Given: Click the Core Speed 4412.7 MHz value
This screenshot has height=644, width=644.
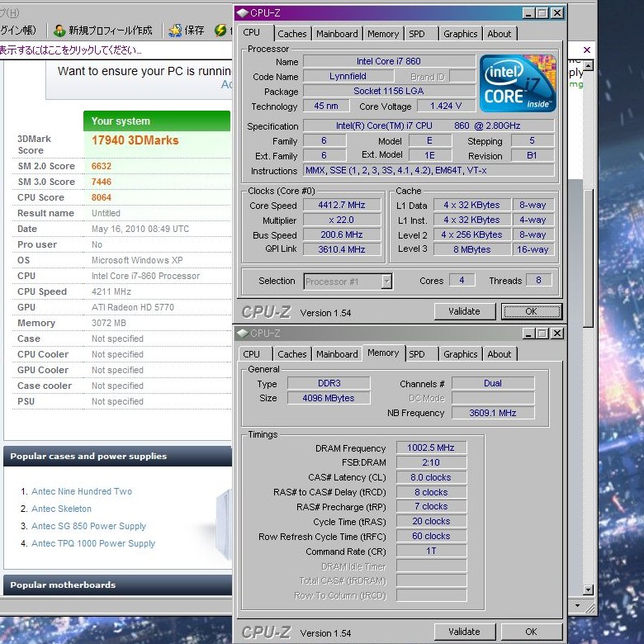Looking at the screenshot, I should pos(342,205).
